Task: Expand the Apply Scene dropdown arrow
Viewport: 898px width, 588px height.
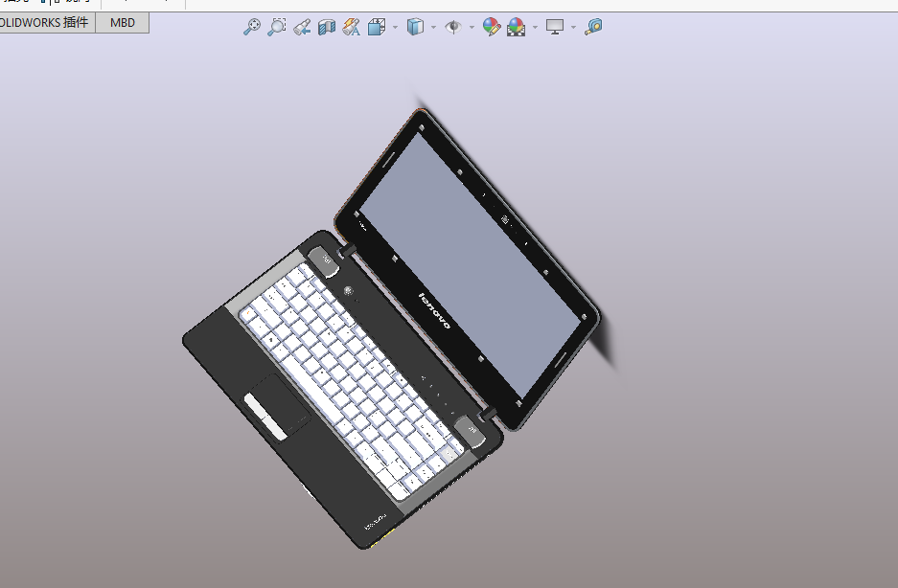Action: (536, 27)
